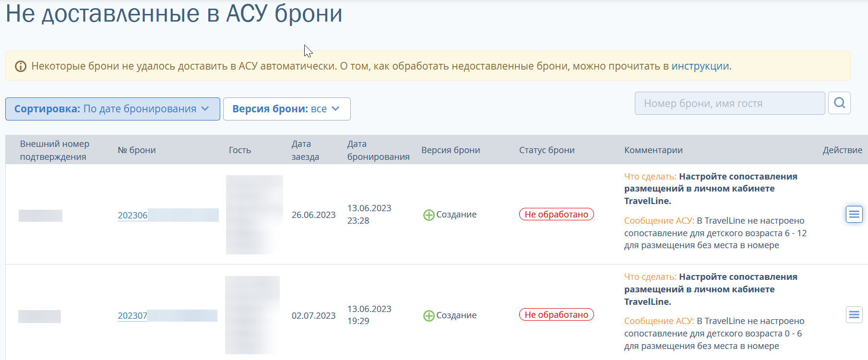The height and width of the screenshot is (360, 868).
Task: Click the Статус брони column header
Action: pos(547,150)
